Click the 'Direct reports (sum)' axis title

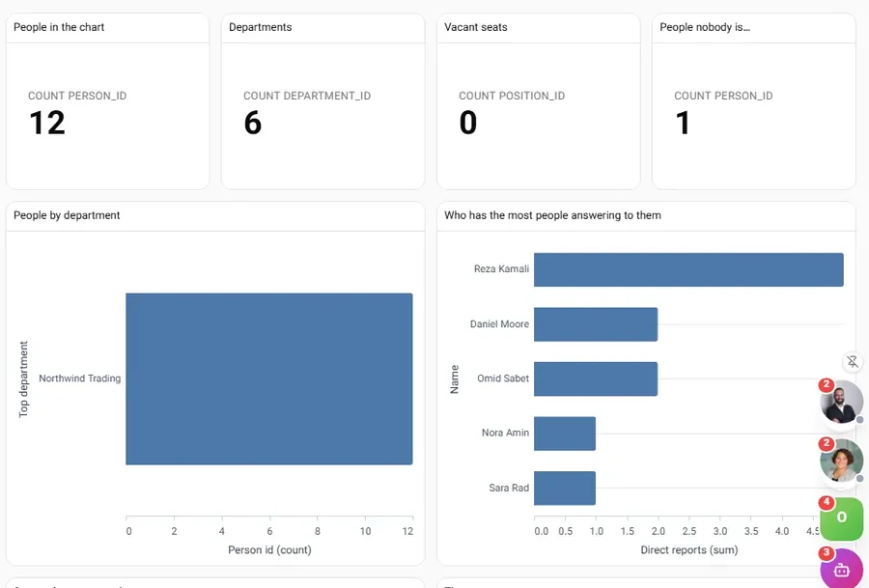(688, 549)
